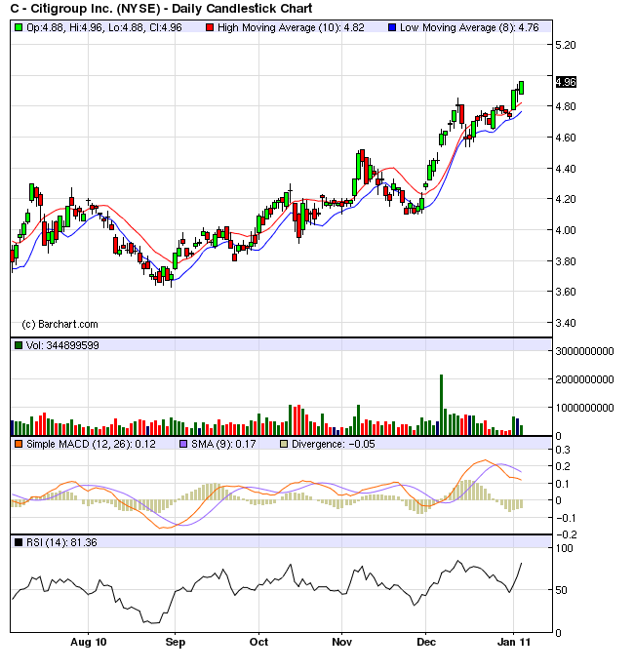Click the dark green Vol legend swatch
Viewport: 634px width, 672px height.
[x=19, y=345]
